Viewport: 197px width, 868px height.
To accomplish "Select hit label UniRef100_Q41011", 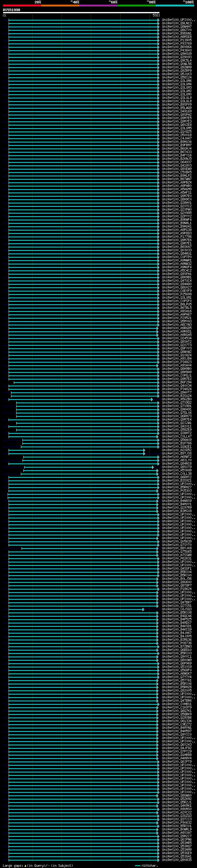I will 177,426.
